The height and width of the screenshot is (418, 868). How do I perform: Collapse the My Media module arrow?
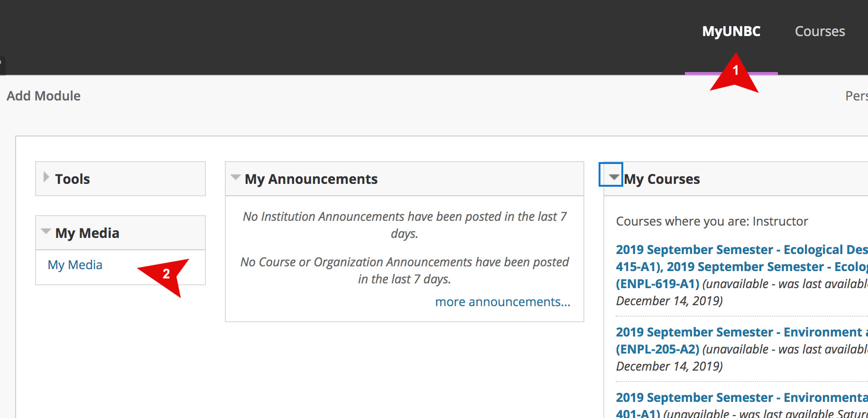[46, 231]
